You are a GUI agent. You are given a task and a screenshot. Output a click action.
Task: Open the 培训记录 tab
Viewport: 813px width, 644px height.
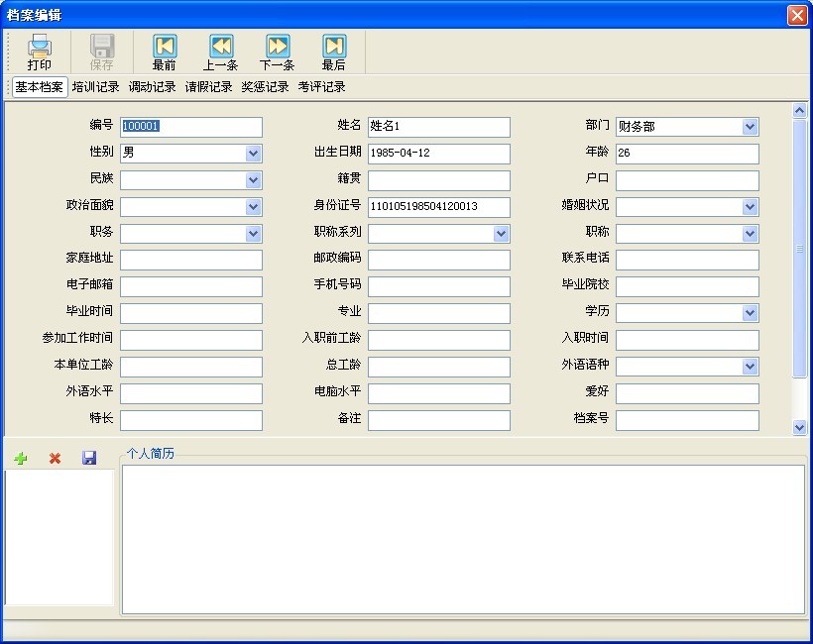[x=96, y=87]
